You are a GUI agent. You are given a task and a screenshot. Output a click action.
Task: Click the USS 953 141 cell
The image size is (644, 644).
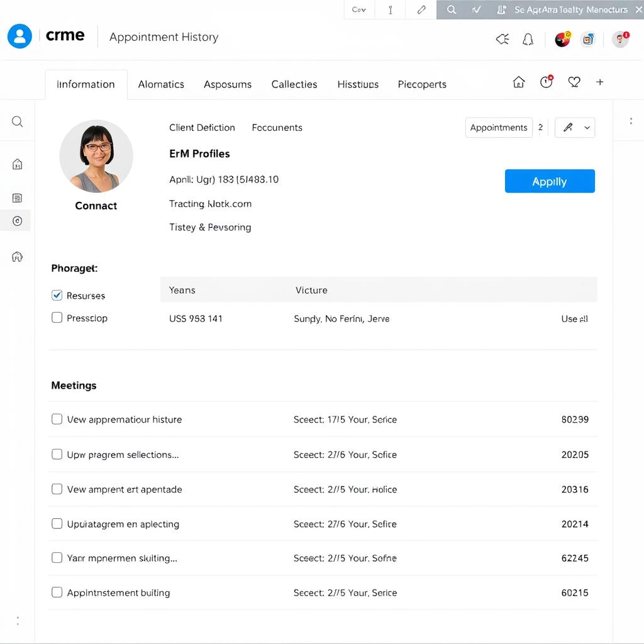tap(196, 319)
